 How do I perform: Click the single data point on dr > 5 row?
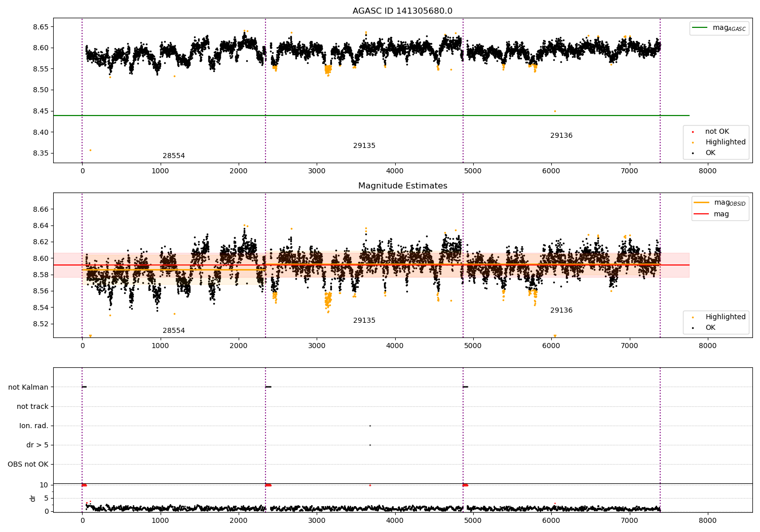click(x=370, y=445)
